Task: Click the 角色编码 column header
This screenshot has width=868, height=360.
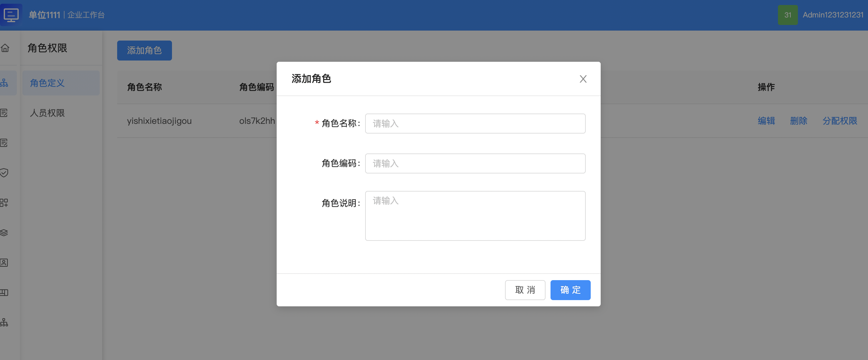Action: pyautogui.click(x=256, y=87)
